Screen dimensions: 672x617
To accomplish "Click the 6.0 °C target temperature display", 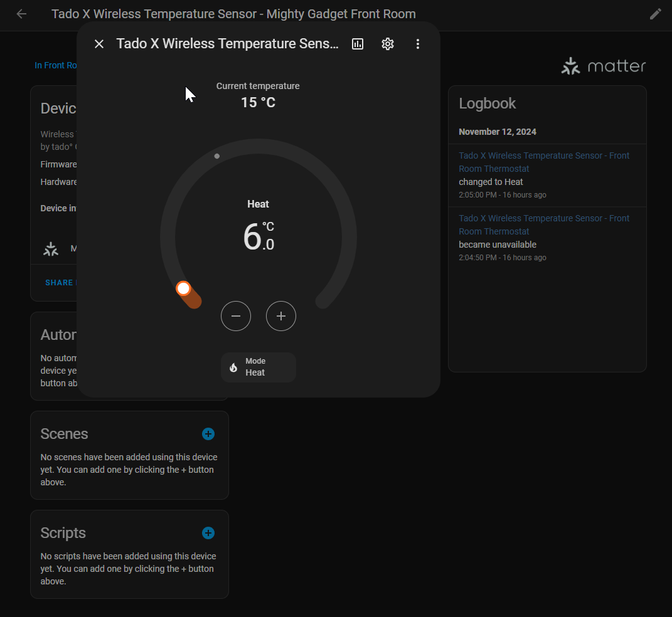I will [x=258, y=236].
